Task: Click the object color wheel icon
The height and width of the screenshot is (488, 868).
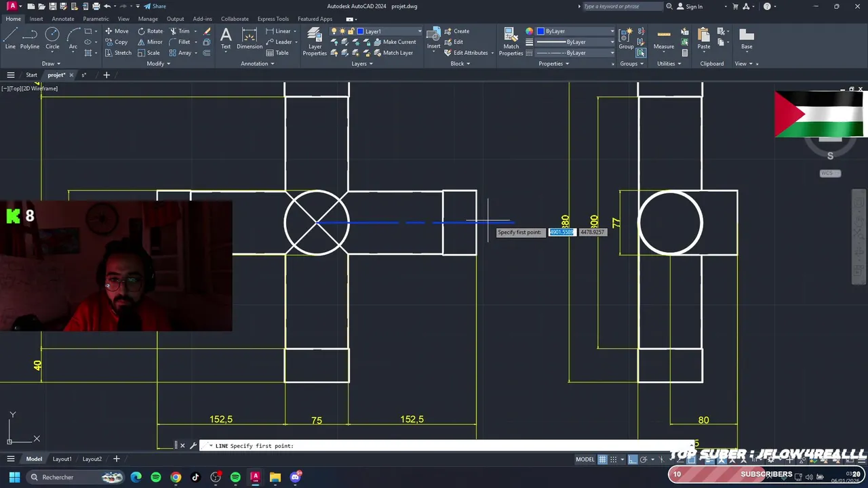Action: point(530,31)
